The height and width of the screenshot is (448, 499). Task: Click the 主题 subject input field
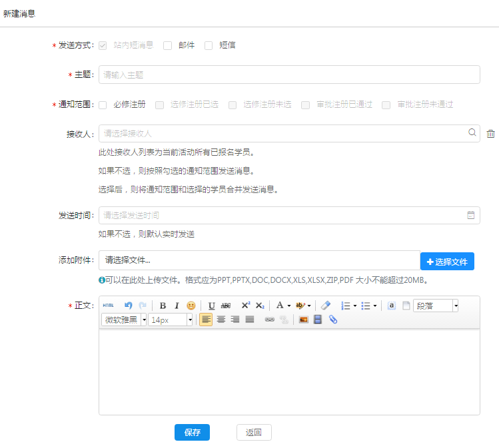click(x=289, y=75)
